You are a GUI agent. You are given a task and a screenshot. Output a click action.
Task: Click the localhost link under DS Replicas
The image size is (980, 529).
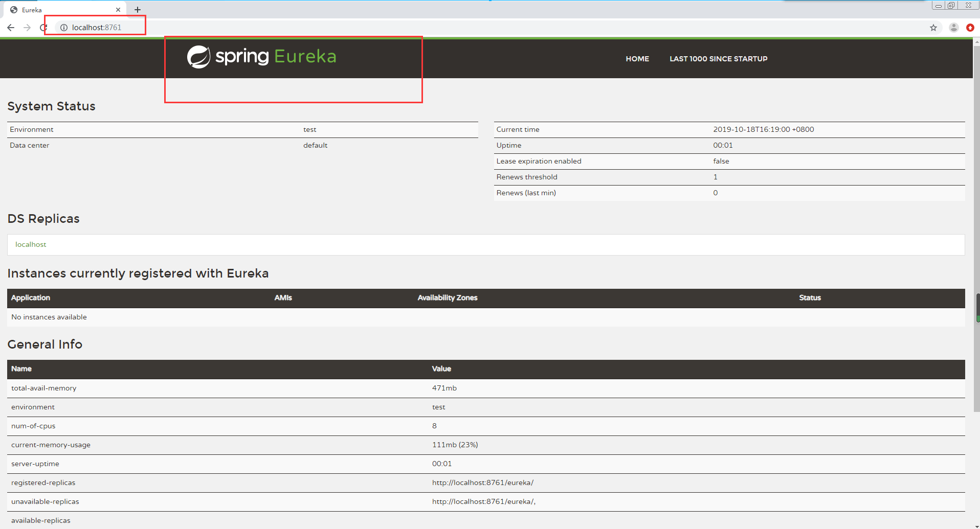[31, 244]
